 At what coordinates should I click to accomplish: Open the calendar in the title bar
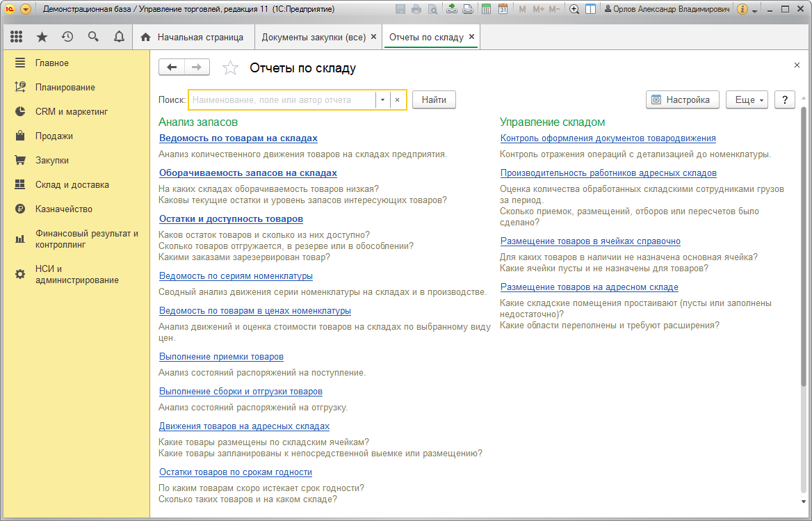(x=503, y=9)
